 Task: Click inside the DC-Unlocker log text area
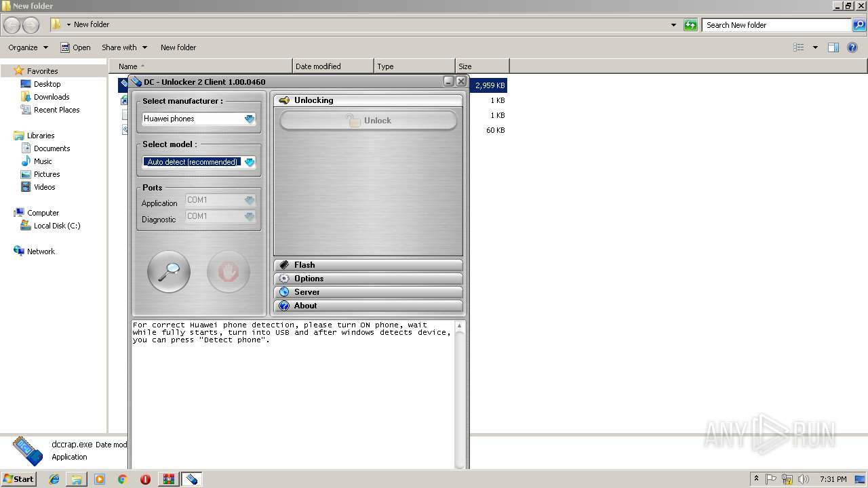[293, 394]
